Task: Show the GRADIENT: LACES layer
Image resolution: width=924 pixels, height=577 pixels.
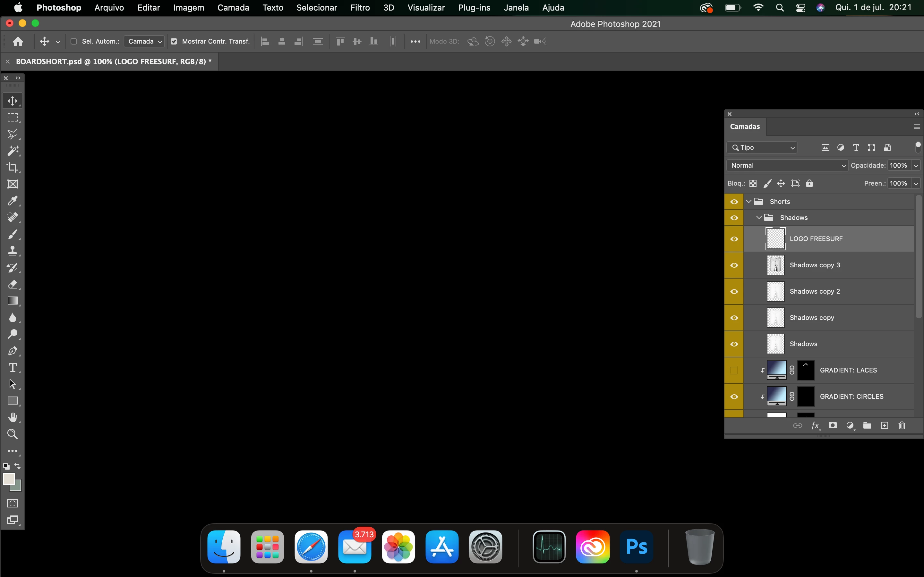Action: point(733,370)
